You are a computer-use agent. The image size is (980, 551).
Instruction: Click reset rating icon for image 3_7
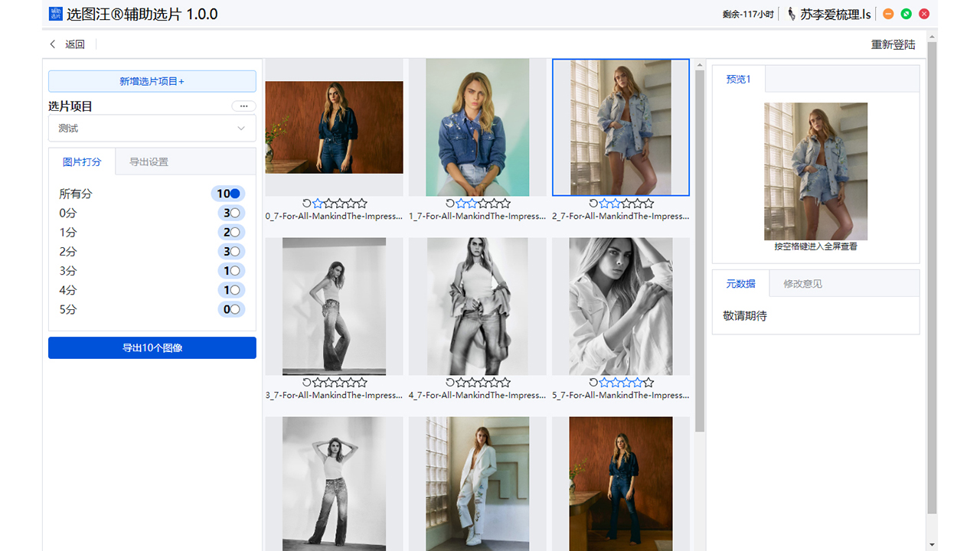click(x=306, y=383)
